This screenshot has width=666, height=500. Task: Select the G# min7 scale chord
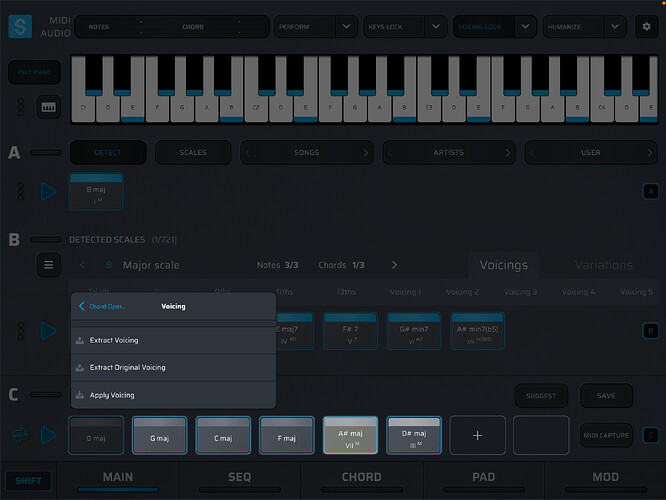coord(414,331)
